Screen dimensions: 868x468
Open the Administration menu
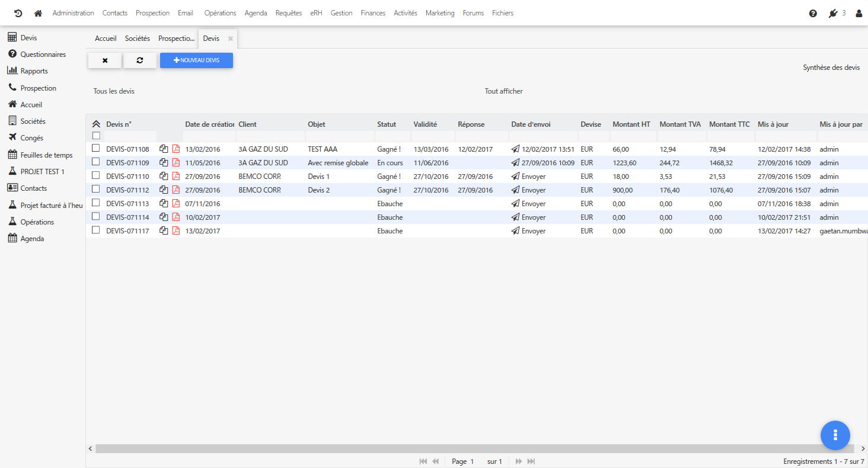(73, 13)
